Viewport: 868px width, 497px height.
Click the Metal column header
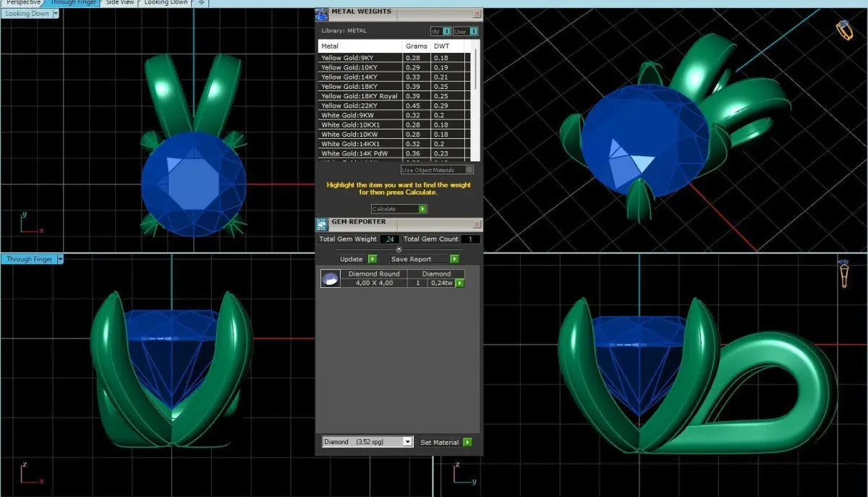click(360, 46)
